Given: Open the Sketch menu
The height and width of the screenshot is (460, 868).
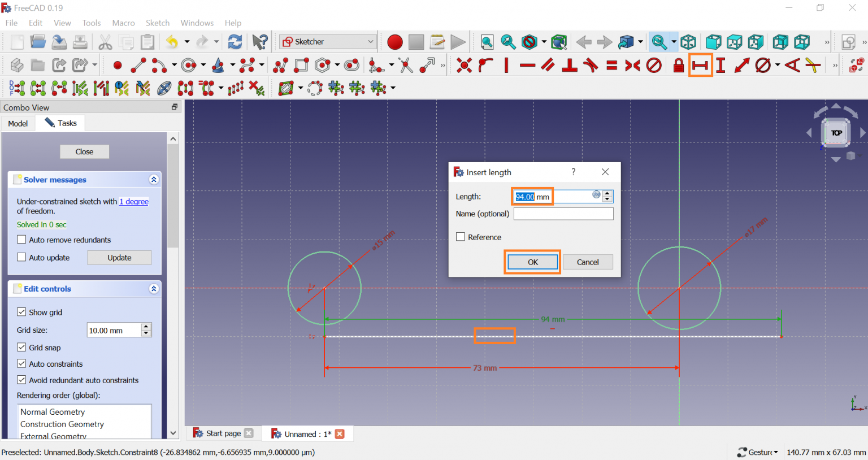Looking at the screenshot, I should pos(157,23).
